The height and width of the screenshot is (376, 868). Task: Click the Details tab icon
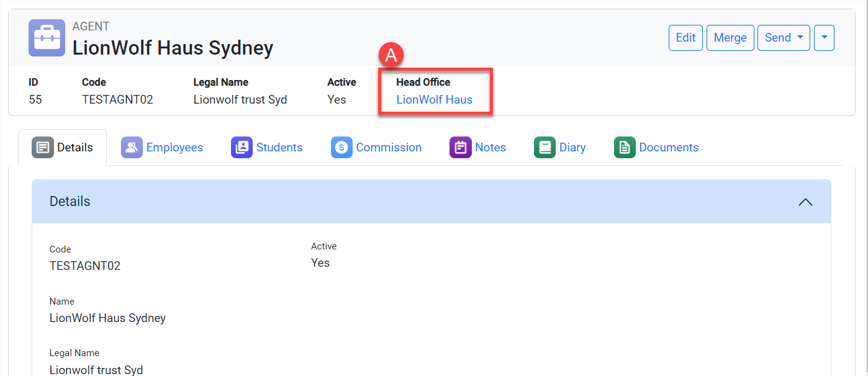point(43,148)
